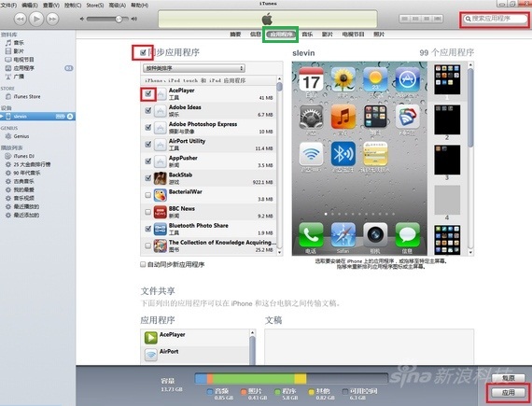
Task: Select 电视节目 in the library sidebar
Action: point(23,60)
